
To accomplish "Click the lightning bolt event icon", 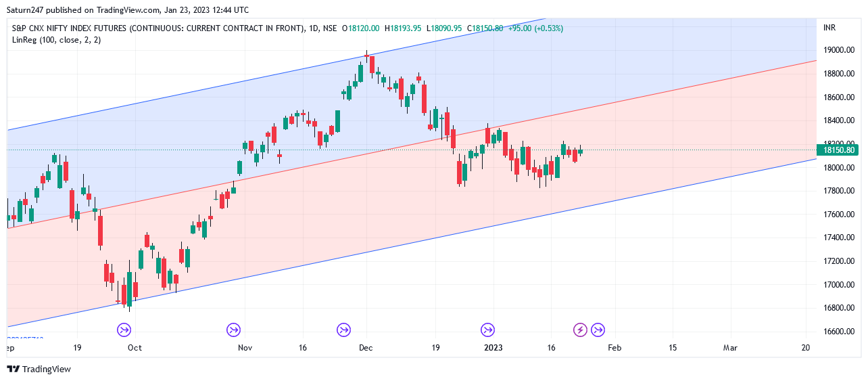I will (581, 330).
